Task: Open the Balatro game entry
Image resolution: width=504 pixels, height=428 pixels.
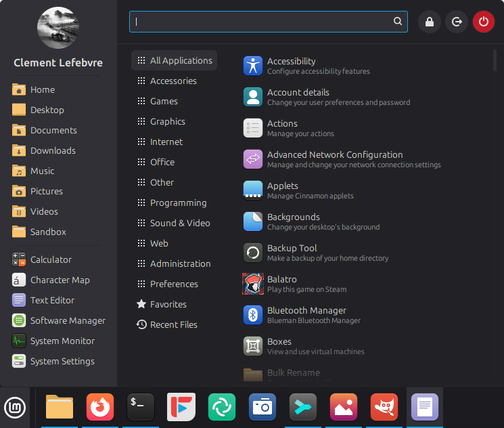Action: pyautogui.click(x=281, y=284)
